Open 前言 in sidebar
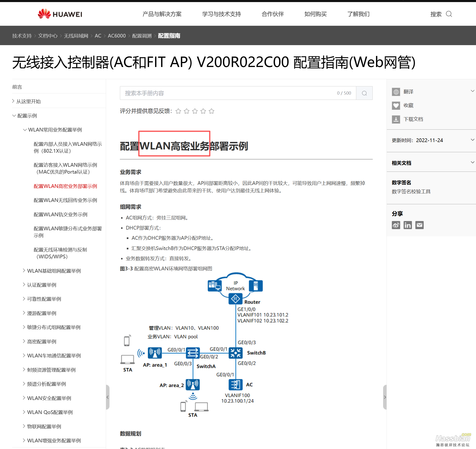The width and height of the screenshot is (476, 449). [x=17, y=87]
